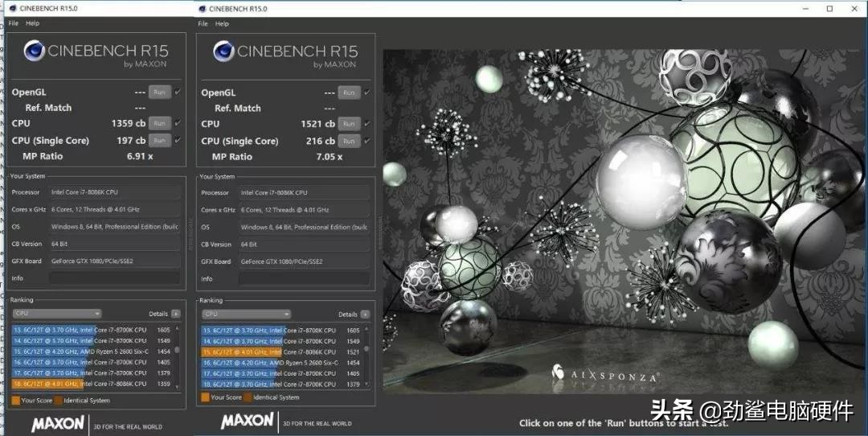
Task: Toggle OpenGL checkbox in left window
Action: click(178, 93)
